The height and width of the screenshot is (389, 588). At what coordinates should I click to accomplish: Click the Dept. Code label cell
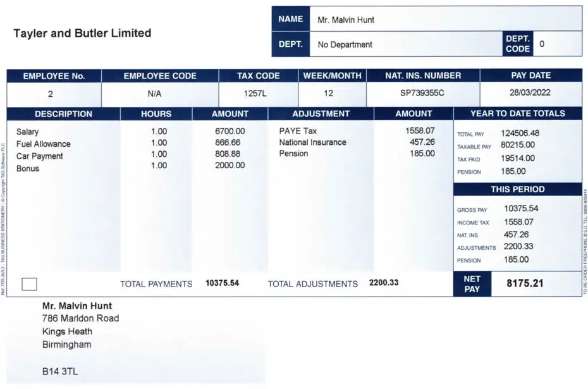coord(518,44)
